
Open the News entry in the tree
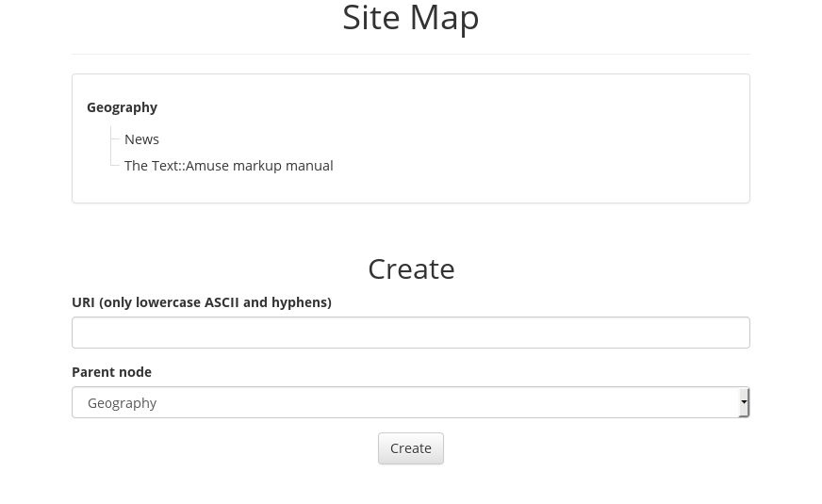(x=141, y=139)
